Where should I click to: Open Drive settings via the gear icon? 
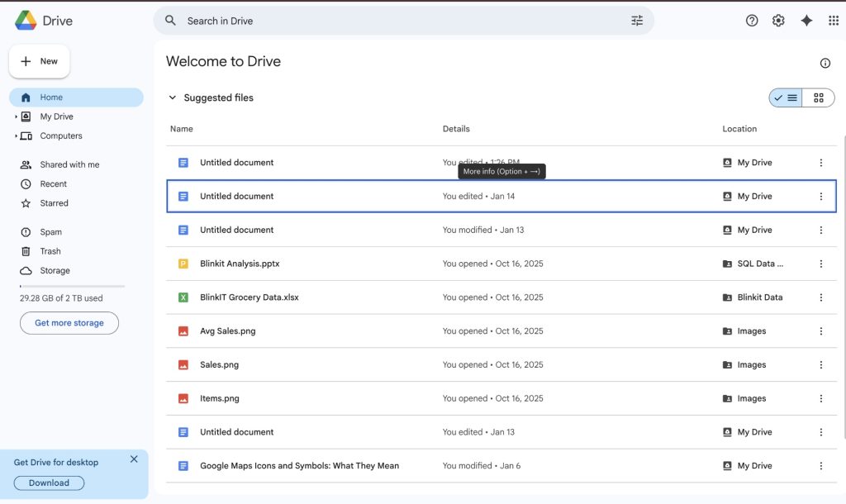[x=778, y=20]
